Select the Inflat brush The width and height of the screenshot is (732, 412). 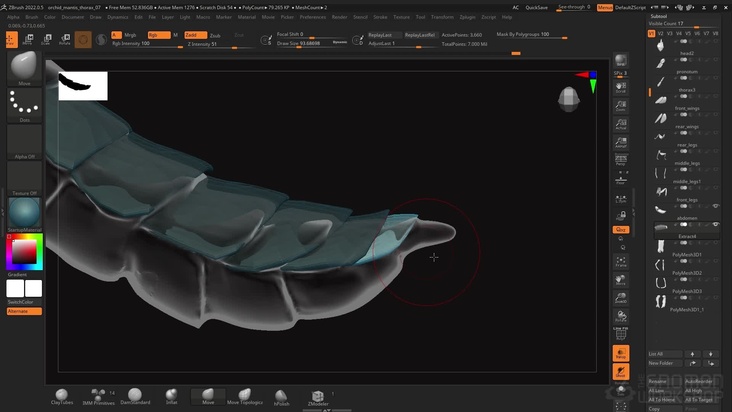pyautogui.click(x=171, y=396)
